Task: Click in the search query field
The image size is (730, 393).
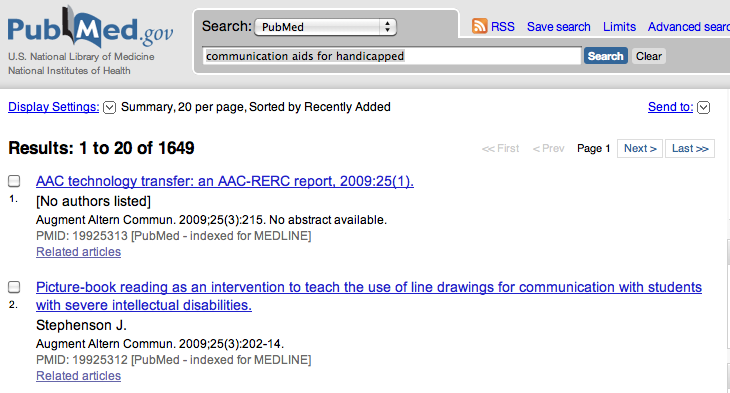Action: click(x=392, y=56)
